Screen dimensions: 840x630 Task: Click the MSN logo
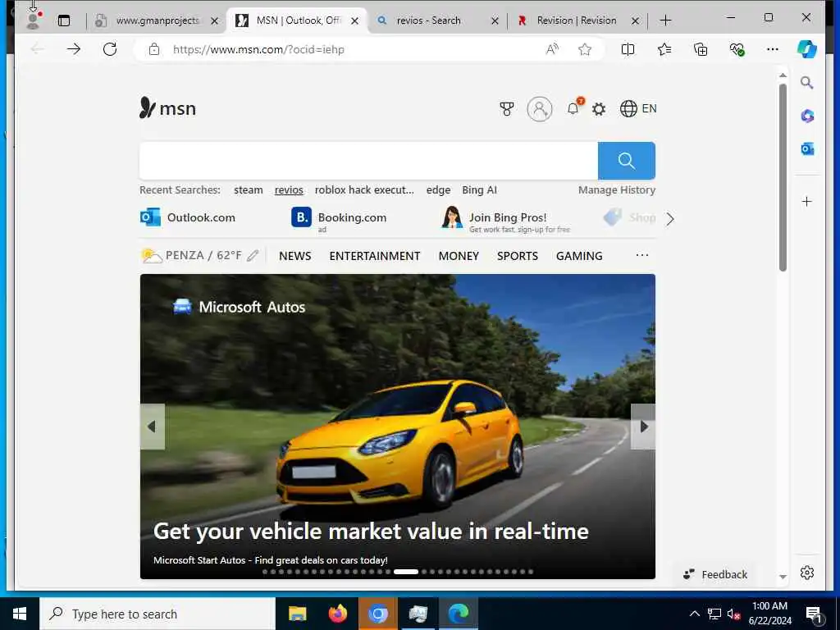pos(167,107)
